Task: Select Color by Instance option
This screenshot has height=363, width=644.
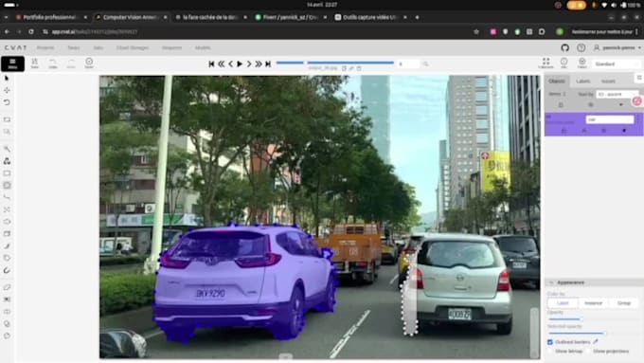Action: pos(593,303)
